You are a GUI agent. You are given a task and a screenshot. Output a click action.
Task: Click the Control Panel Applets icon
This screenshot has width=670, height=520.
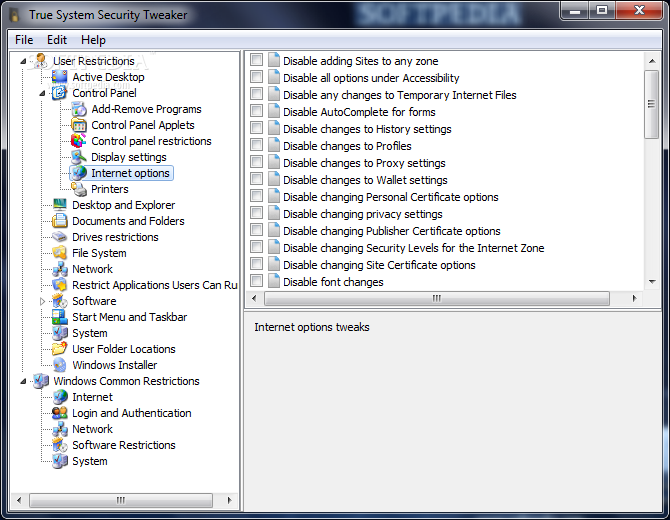79,125
